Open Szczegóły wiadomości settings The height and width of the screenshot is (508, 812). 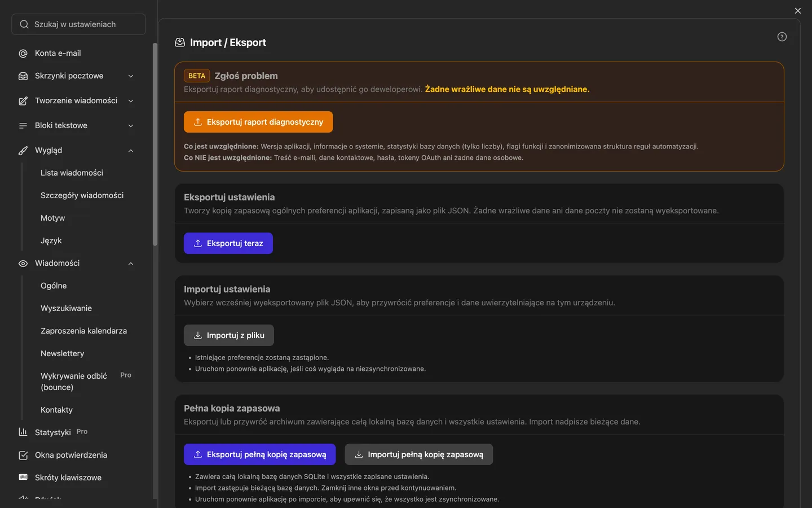82,195
